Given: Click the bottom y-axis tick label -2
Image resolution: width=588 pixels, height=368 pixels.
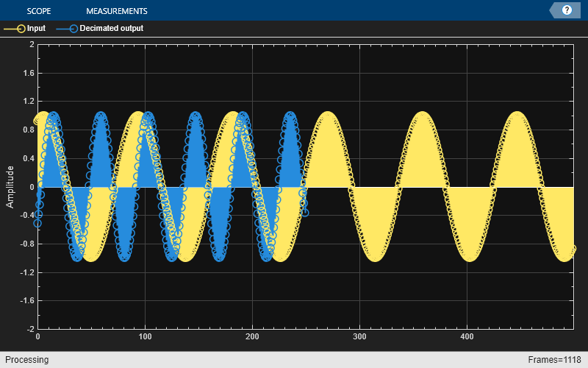Looking at the screenshot, I should coord(29,329).
